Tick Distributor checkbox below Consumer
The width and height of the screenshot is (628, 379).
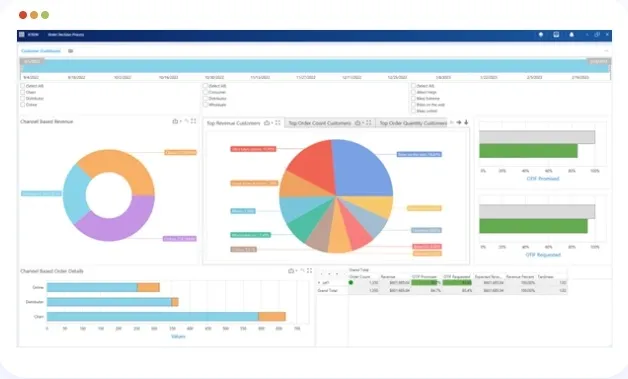pos(205,98)
